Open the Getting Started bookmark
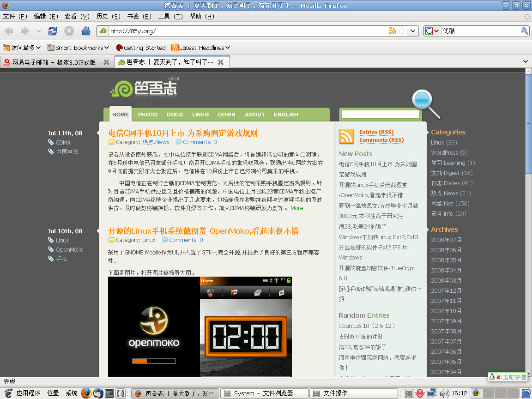 click(140, 48)
